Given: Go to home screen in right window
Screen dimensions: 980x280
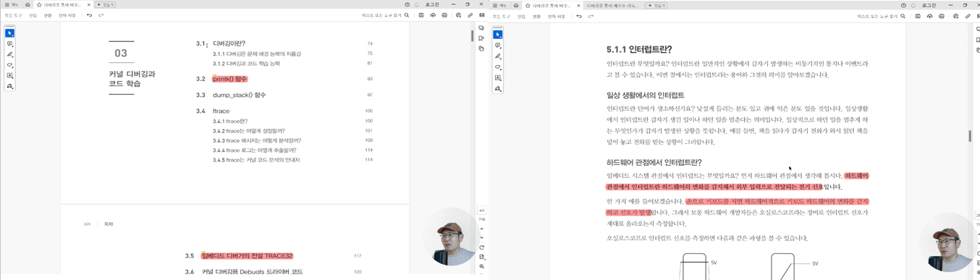Looking at the screenshot, I should [516, 5].
